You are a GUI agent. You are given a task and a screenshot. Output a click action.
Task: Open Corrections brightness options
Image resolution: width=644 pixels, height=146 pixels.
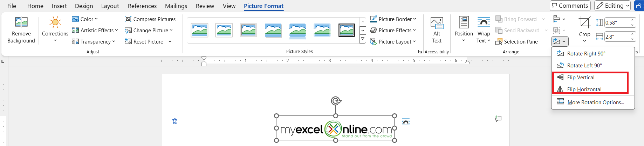pyautogui.click(x=55, y=29)
